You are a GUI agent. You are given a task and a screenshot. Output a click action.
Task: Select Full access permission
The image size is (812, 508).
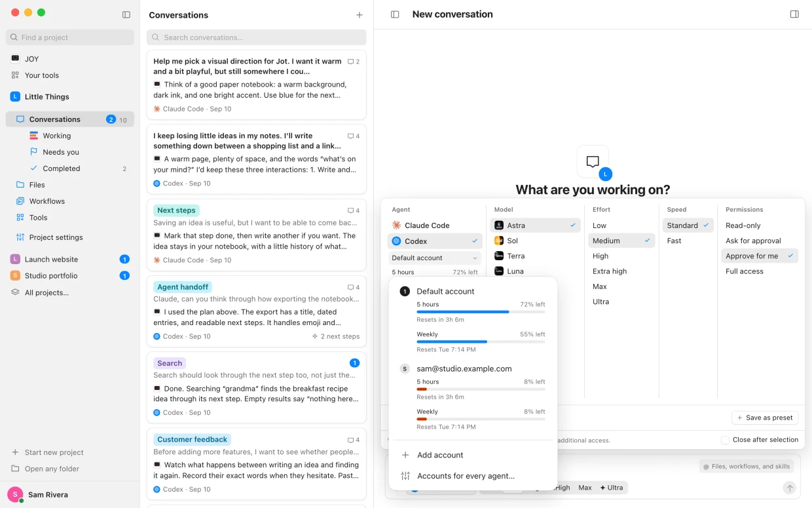pos(760,271)
